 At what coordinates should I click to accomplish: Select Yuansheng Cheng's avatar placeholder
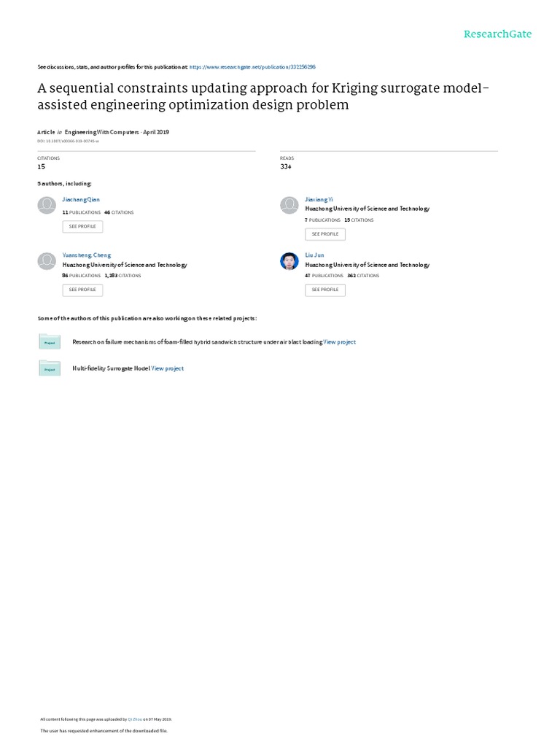pyautogui.click(x=46, y=261)
